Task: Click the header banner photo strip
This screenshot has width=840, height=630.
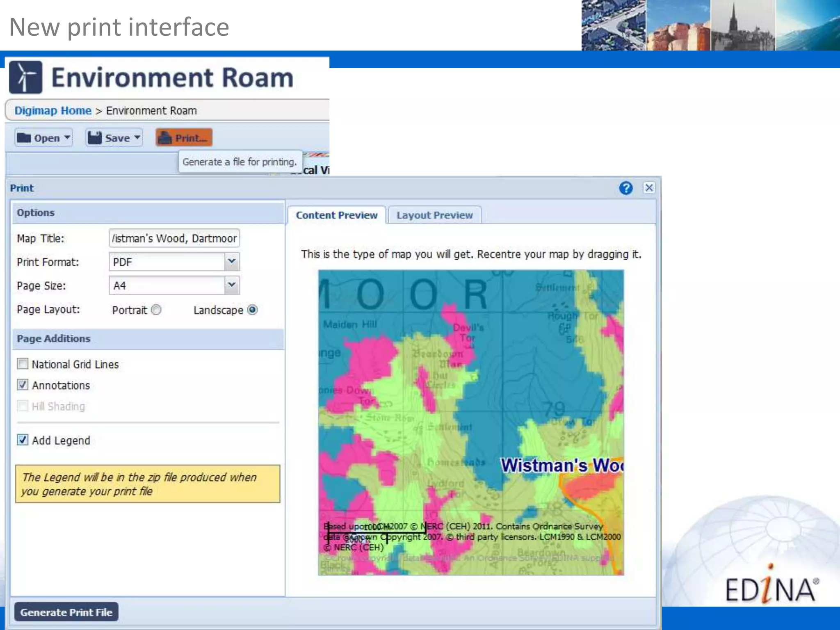Action: tap(710, 25)
